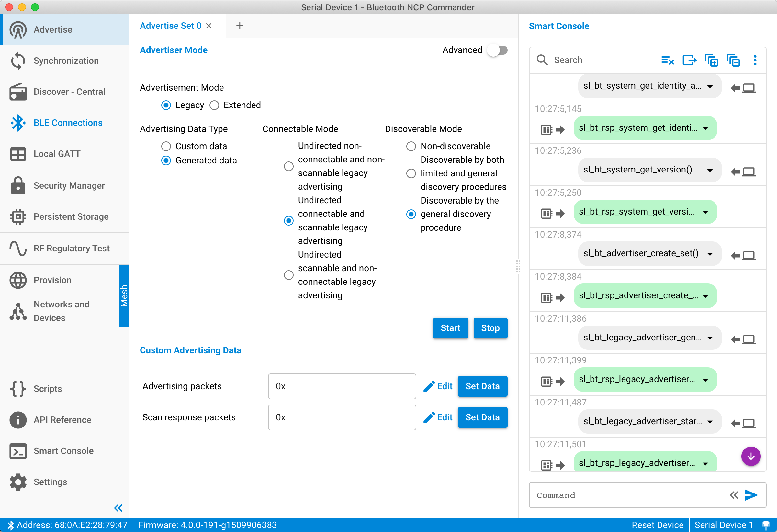Click collapse all console entries icon
777x532 pixels.
point(733,60)
